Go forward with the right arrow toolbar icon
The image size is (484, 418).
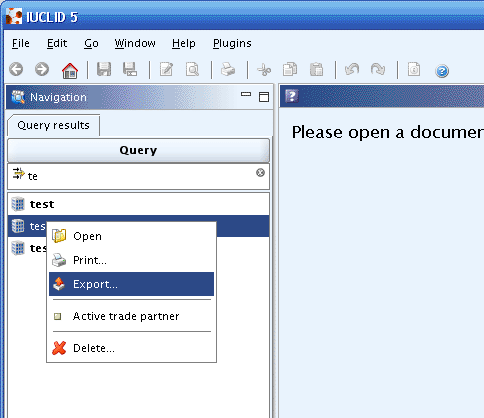pos(42,70)
